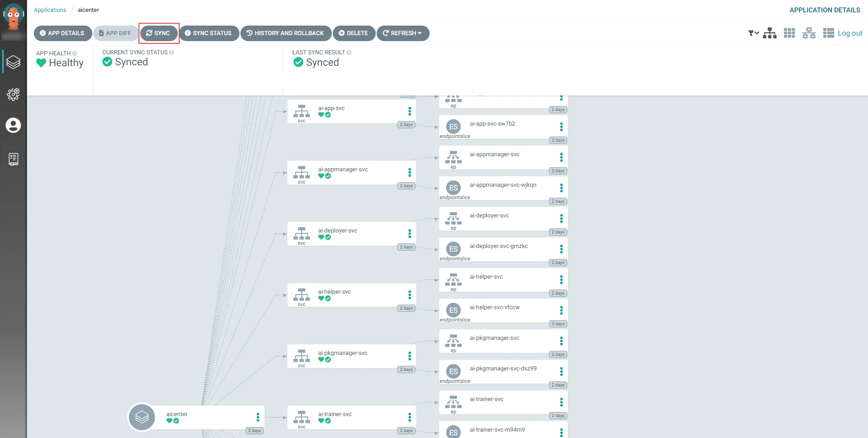This screenshot has width=868, height=438.
Task: Open kebab menu for aicenter application node
Action: [x=258, y=417]
